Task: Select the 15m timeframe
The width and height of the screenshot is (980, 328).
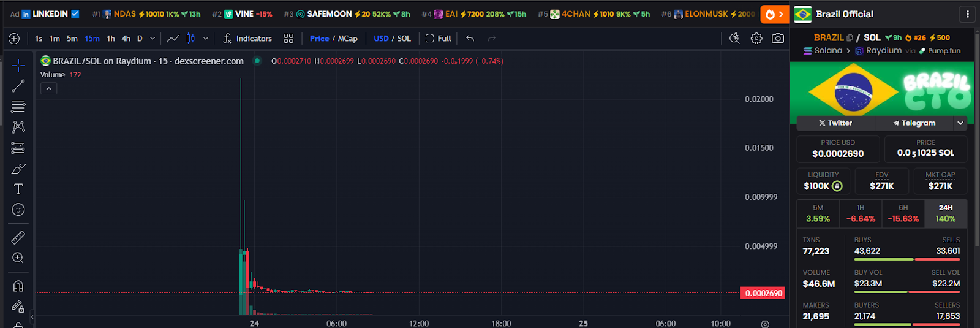Action: pos(92,39)
